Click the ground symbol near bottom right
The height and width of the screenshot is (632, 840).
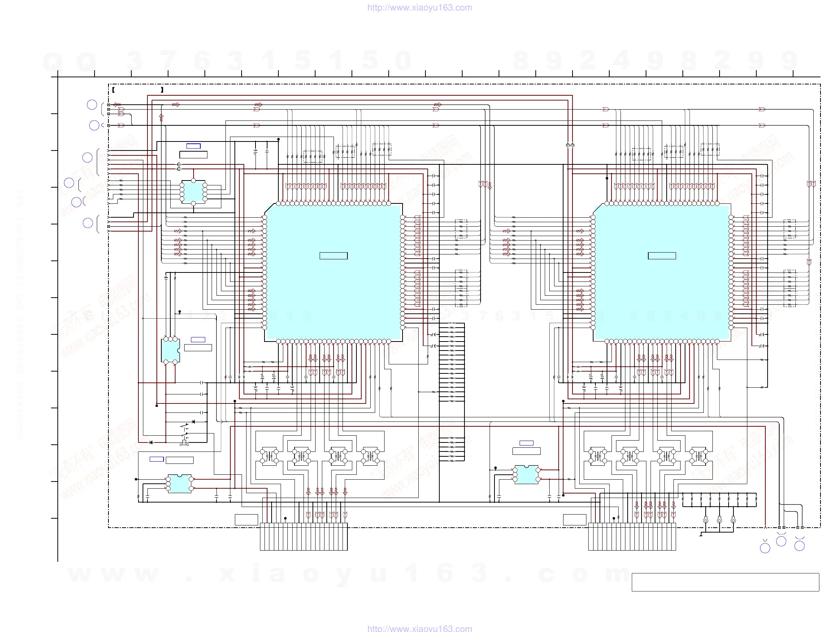(701, 536)
